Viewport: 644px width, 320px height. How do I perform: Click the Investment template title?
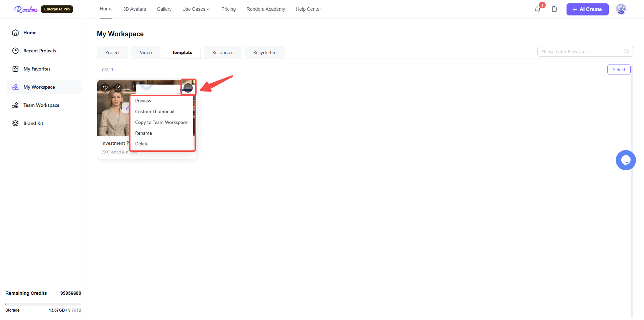tap(115, 143)
